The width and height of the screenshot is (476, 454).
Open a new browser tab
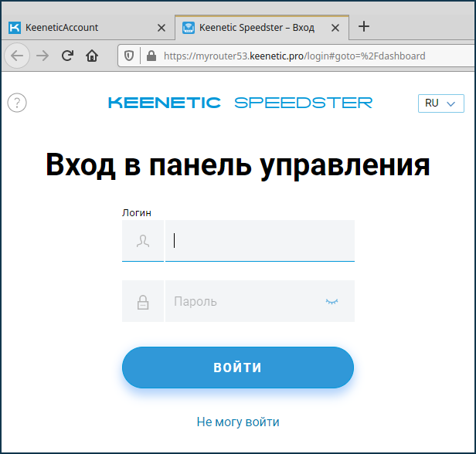click(x=364, y=27)
